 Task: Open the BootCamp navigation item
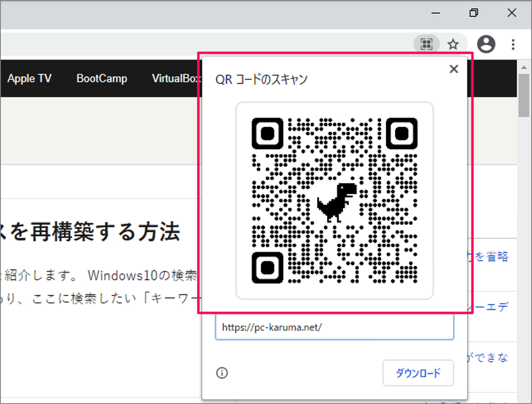tap(102, 78)
